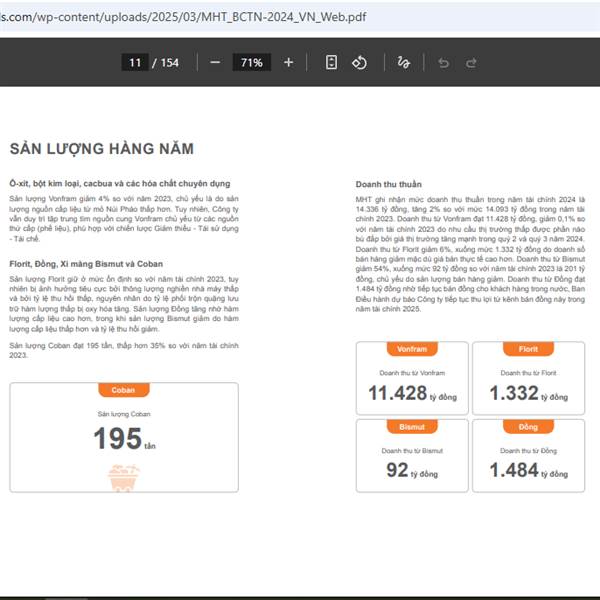The height and width of the screenshot is (600, 600).
Task: Click the total page count '/ 154'
Action: click(165, 62)
